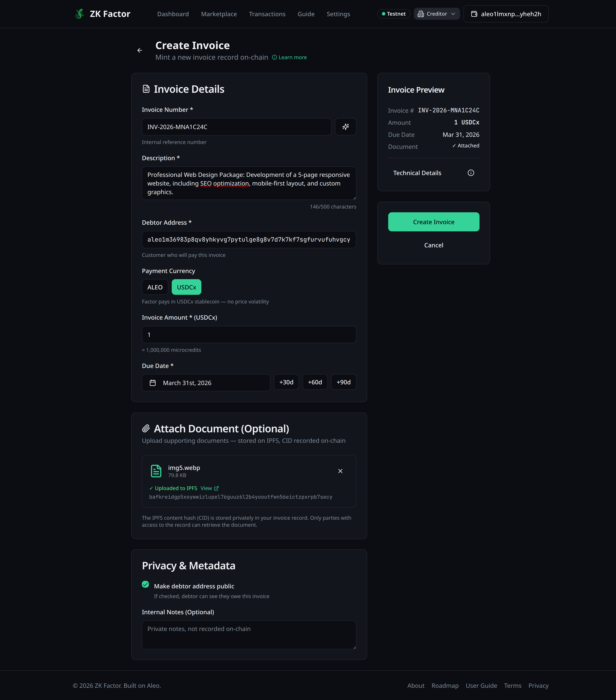Click the wallet icon beside the aleo1lmxnp address
Screen dimensions: 616x700
point(474,14)
